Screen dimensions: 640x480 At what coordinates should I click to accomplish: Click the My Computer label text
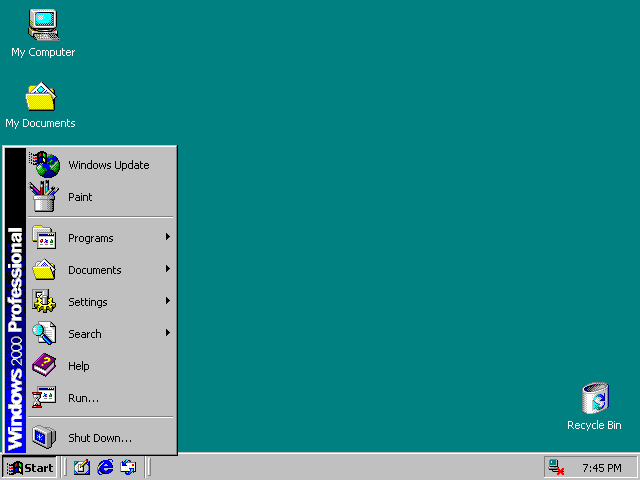click(43, 53)
